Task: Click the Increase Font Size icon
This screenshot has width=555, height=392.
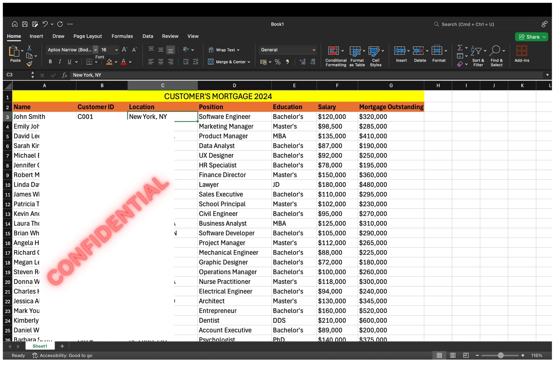Action: 125,50
